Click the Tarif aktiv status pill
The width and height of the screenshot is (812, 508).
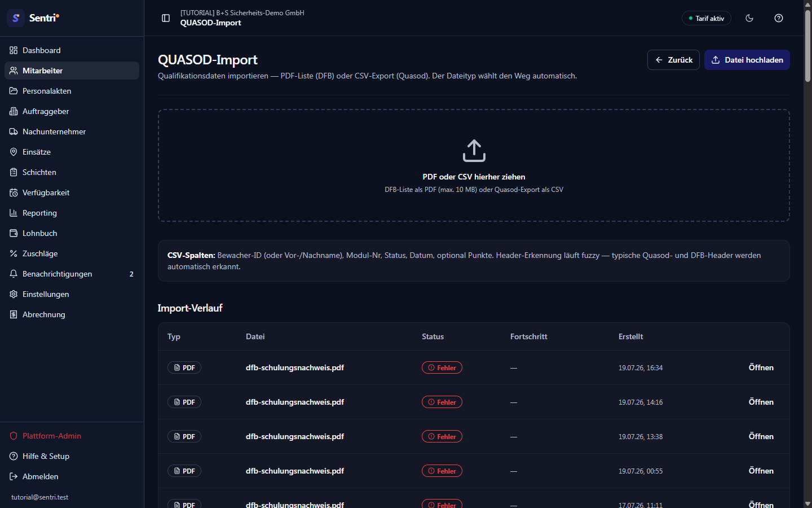click(707, 18)
